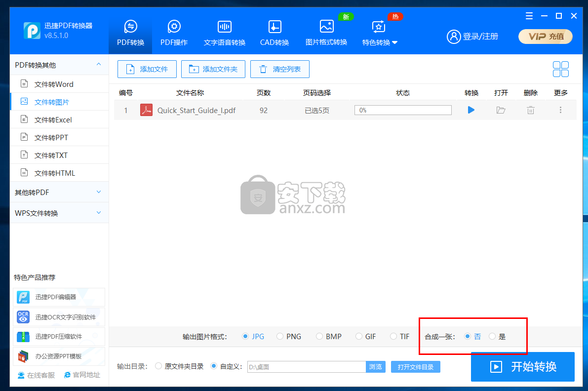Switch to the PDF操作 tab
The image size is (588, 391).
pyautogui.click(x=174, y=34)
